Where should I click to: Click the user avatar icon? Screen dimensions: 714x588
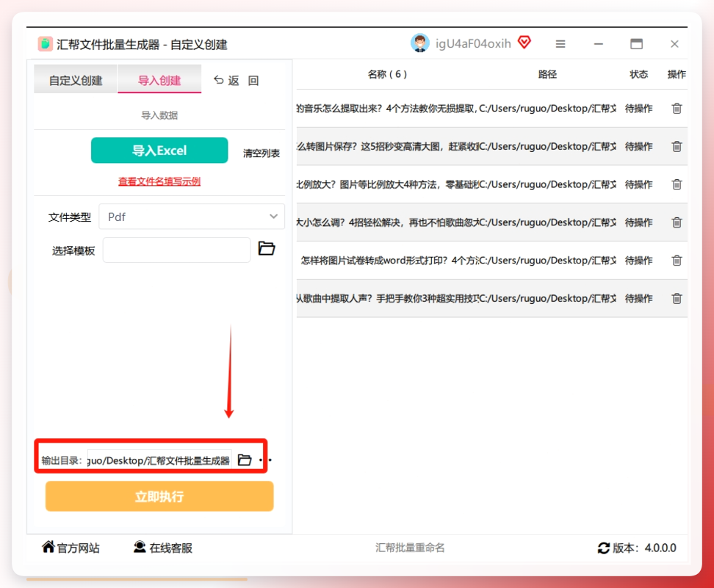pos(419,44)
